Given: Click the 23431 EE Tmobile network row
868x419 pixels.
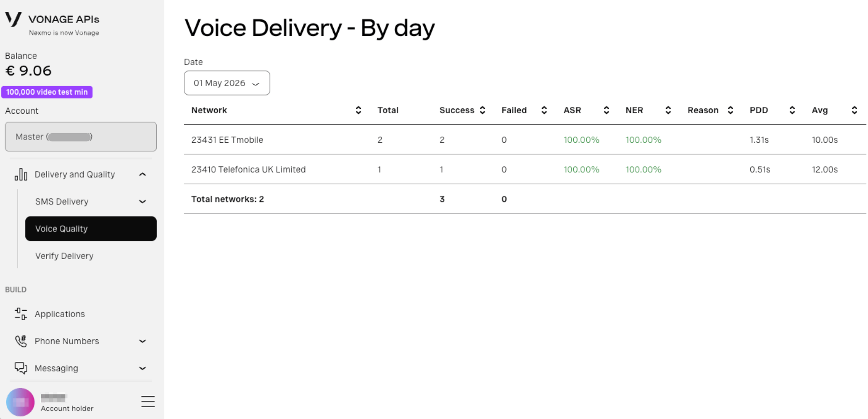Looking at the screenshot, I should point(525,140).
